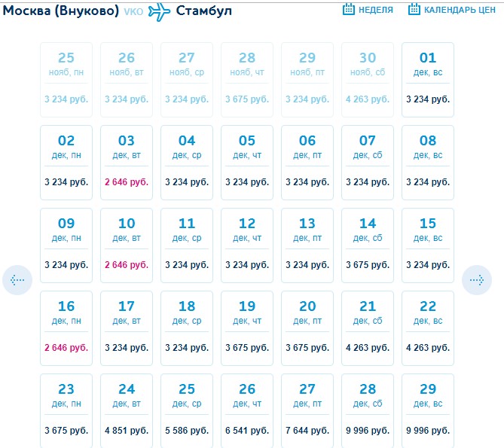Screen dimensions: 504x448
Task: Click the calendar icon beside НЕДЕЛЯ
Action: [x=349, y=10]
